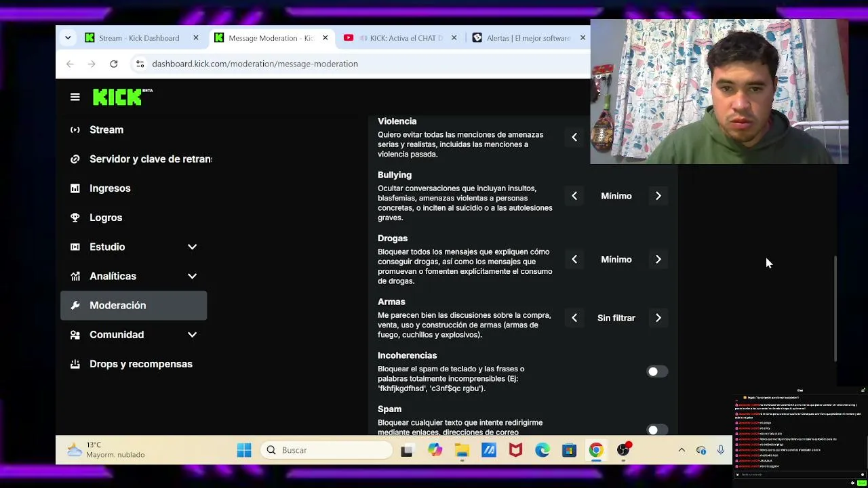The height and width of the screenshot is (488, 868).
Task: Go back to the previous page
Action: coord(71,64)
